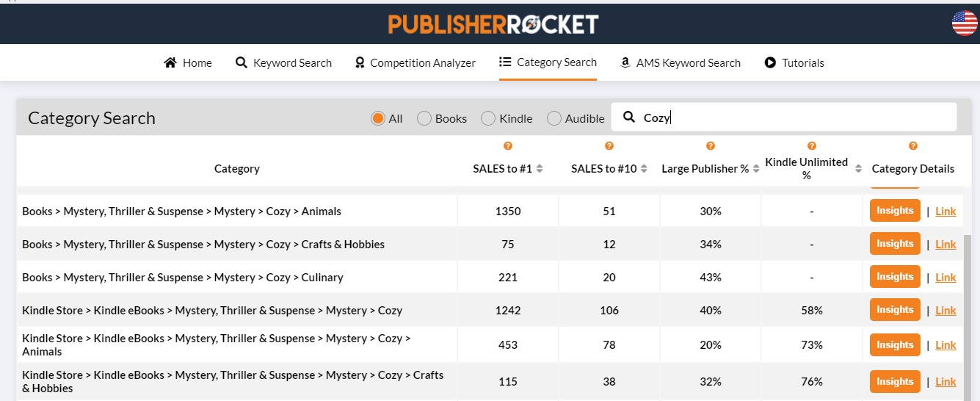Click Insights for Books Cozy Crafts & Hobbies
This screenshot has width=980, height=401.
[895, 244]
